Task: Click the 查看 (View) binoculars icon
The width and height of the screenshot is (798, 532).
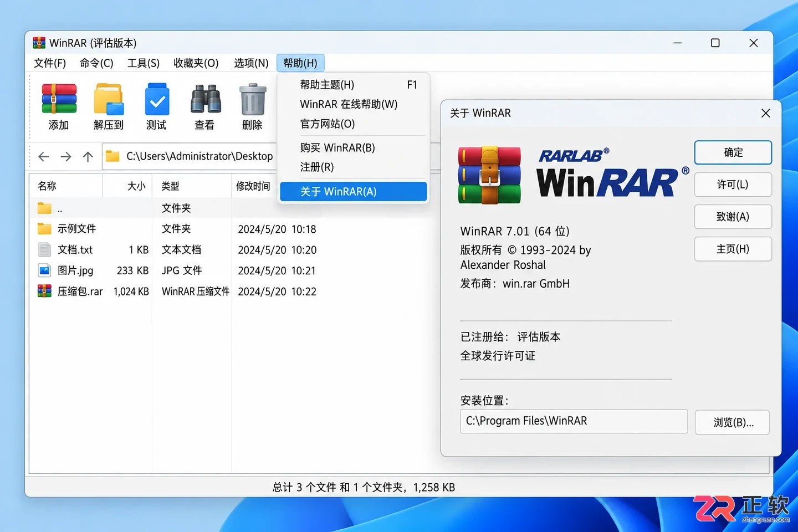Action: [x=205, y=99]
